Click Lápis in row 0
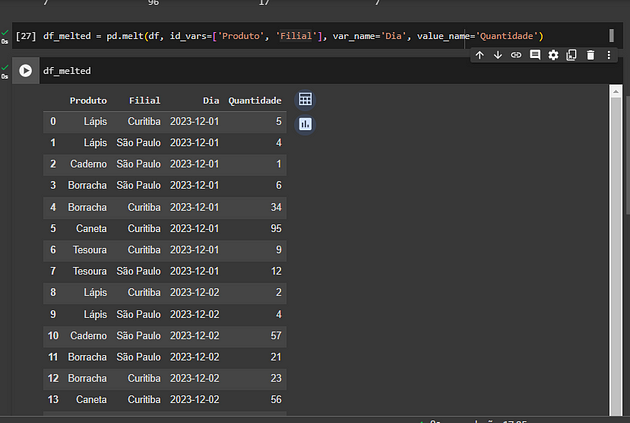The image size is (630, 423). [x=95, y=122]
